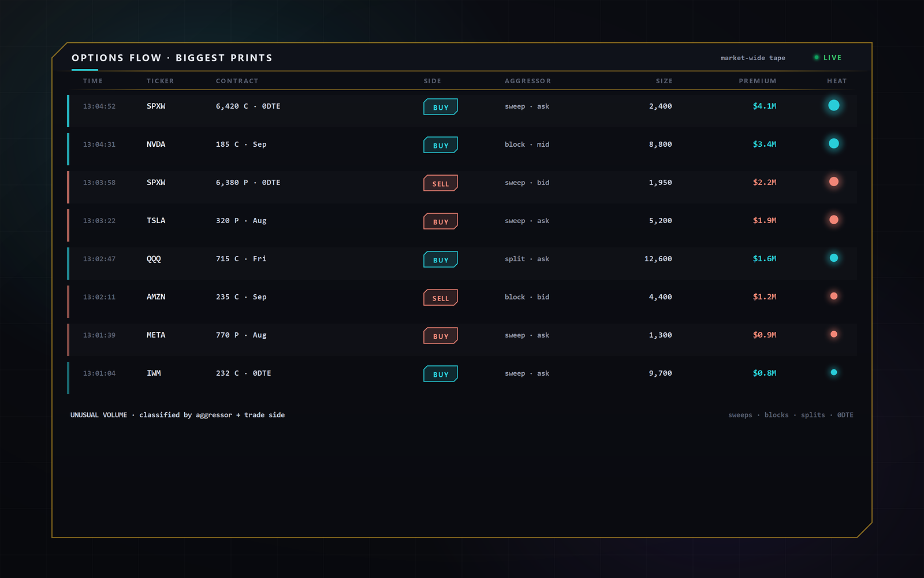Click the SELL badge in the AMZN row
This screenshot has height=578, width=924.
[441, 298]
